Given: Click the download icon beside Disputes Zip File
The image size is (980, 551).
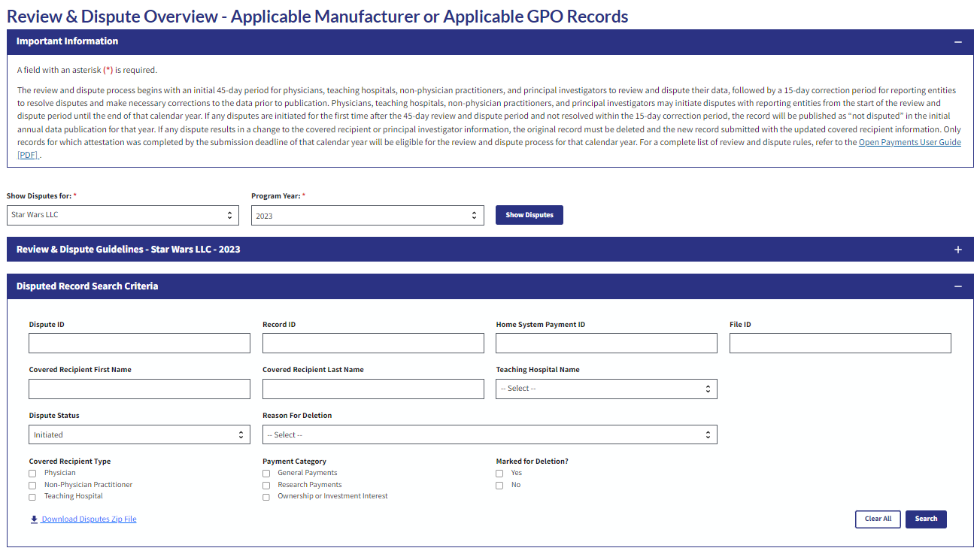Looking at the screenshot, I should pos(34,519).
